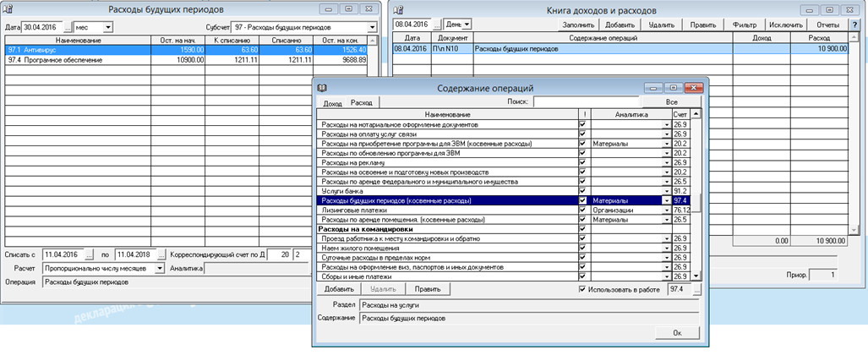Click the ellipsis button next to date 30.04.2016
The width and height of the screenshot is (868, 355).
pyautogui.click(x=68, y=26)
